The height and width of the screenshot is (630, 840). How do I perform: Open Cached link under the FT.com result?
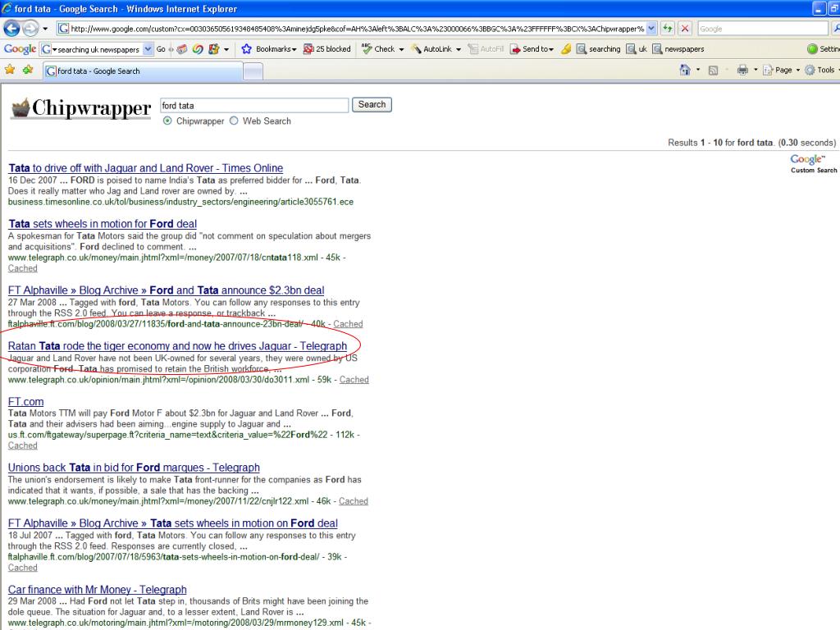pyautogui.click(x=22, y=445)
